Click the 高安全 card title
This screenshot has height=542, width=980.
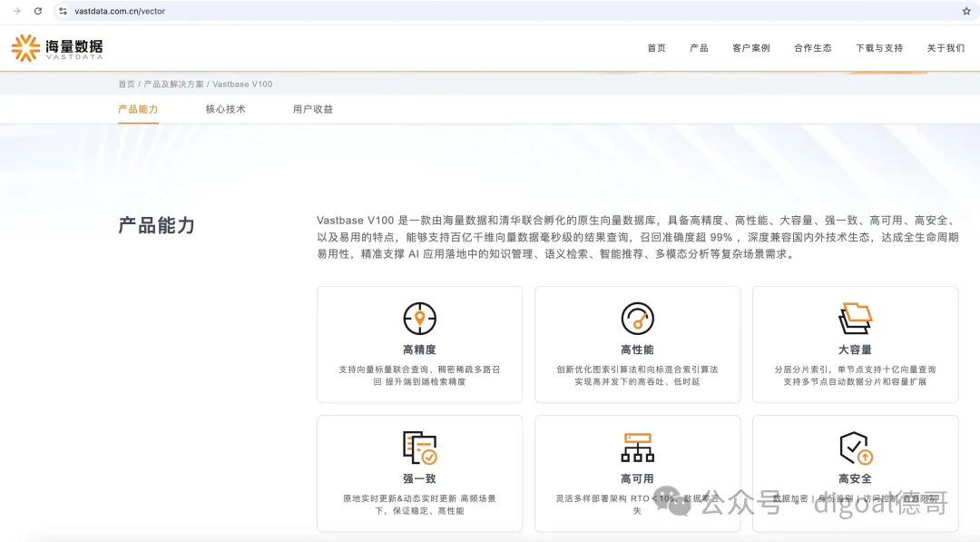click(x=855, y=478)
